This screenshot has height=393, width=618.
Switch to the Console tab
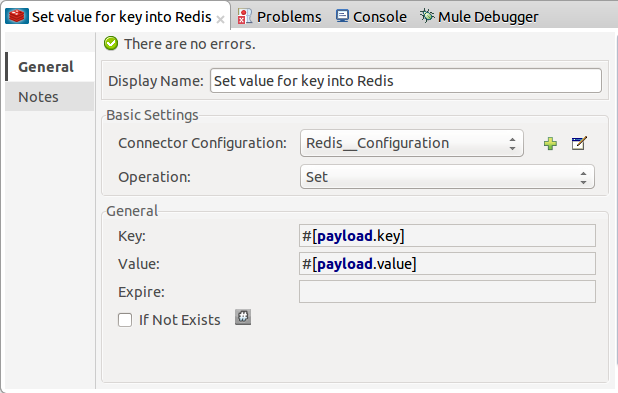pos(380,17)
